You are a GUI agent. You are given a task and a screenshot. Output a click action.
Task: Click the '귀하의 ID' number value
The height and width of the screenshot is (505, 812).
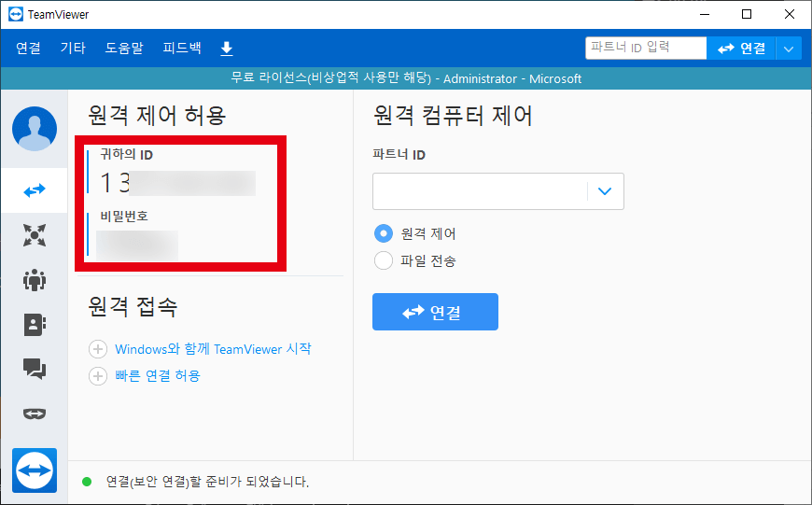pyautogui.click(x=177, y=183)
